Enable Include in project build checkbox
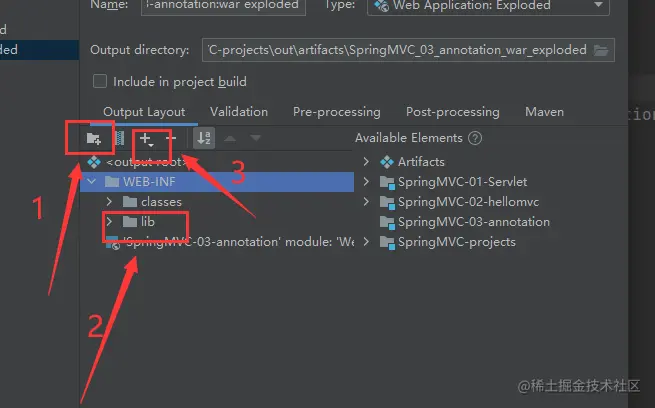Viewport: 655px width, 408px height. coord(100,81)
